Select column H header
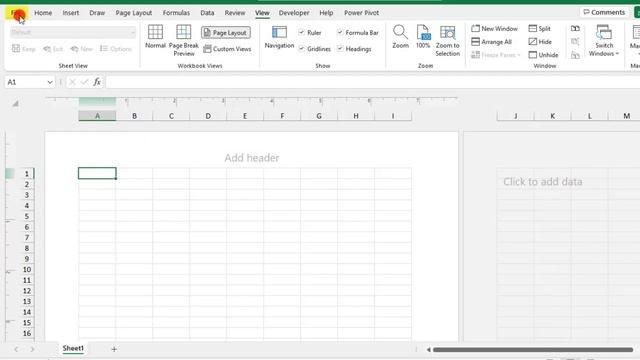640x360 pixels. [356, 116]
